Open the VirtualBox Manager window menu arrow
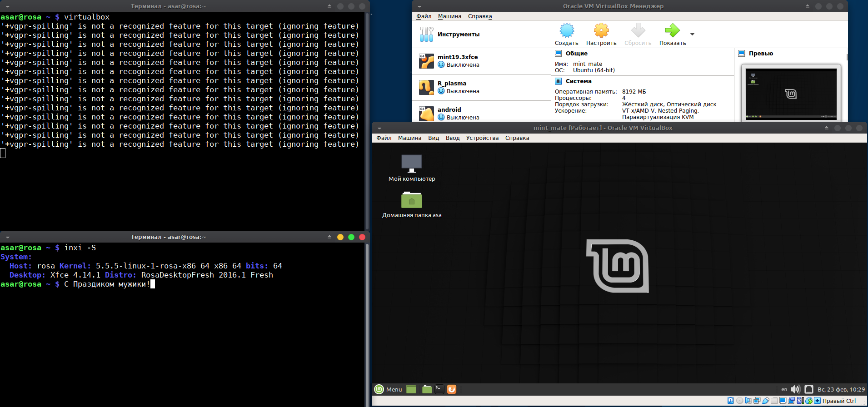Screen dimensions: 868x407 point(419,6)
